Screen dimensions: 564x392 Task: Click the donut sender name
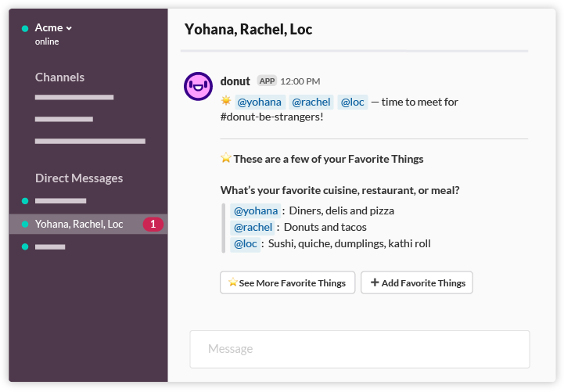[235, 81]
